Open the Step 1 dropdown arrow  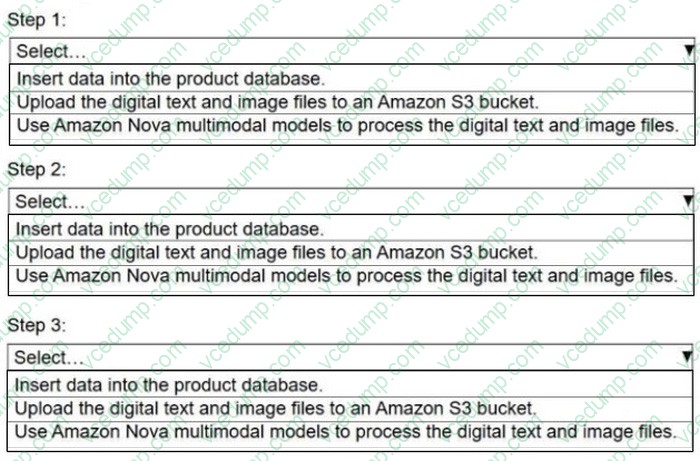click(x=688, y=51)
